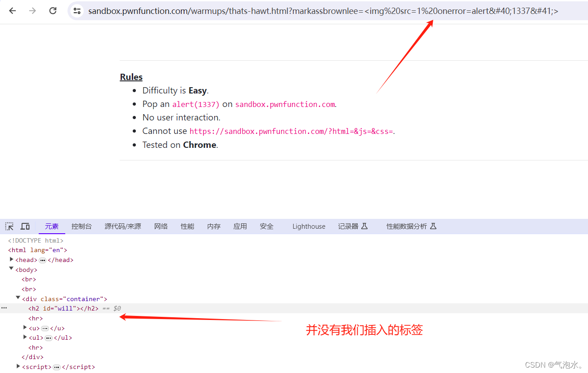Select the h2 id="will" element row

pos(294,308)
